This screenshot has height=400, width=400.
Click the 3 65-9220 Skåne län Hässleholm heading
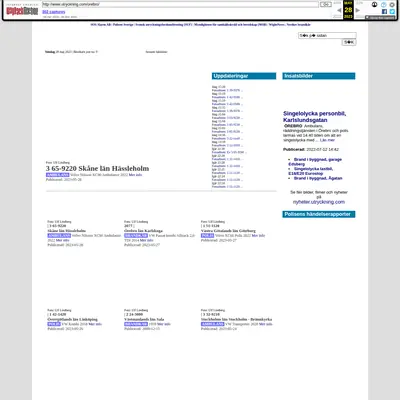coord(97,168)
